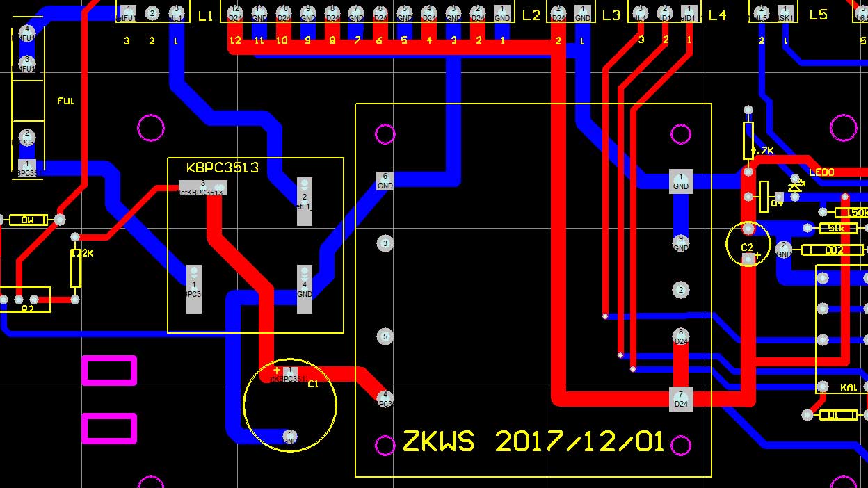Viewport: 868px width, 488px height.
Task: Select L2 connector square pad 1 GND
Action: pyautogui.click(x=501, y=13)
